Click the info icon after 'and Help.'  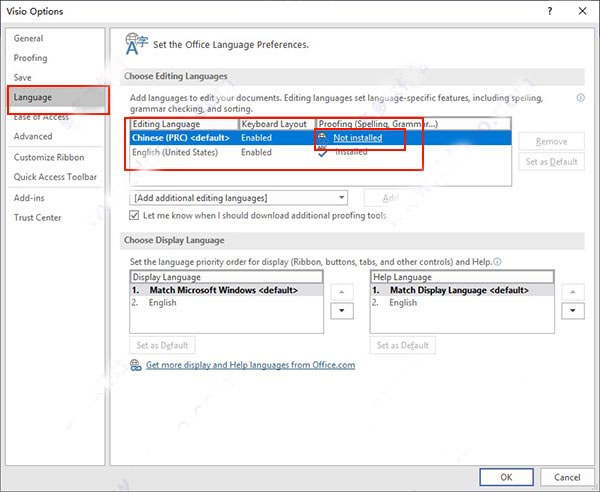coord(497,262)
